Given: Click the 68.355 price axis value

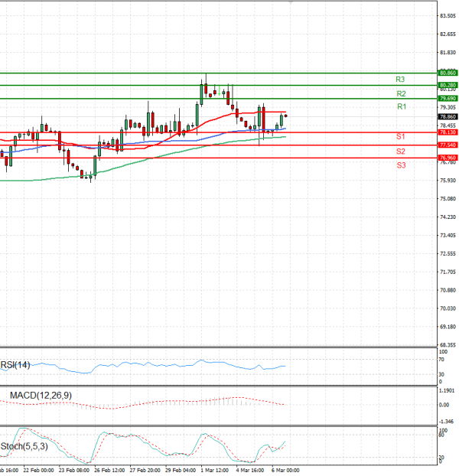Looking at the screenshot, I should click(448, 345).
